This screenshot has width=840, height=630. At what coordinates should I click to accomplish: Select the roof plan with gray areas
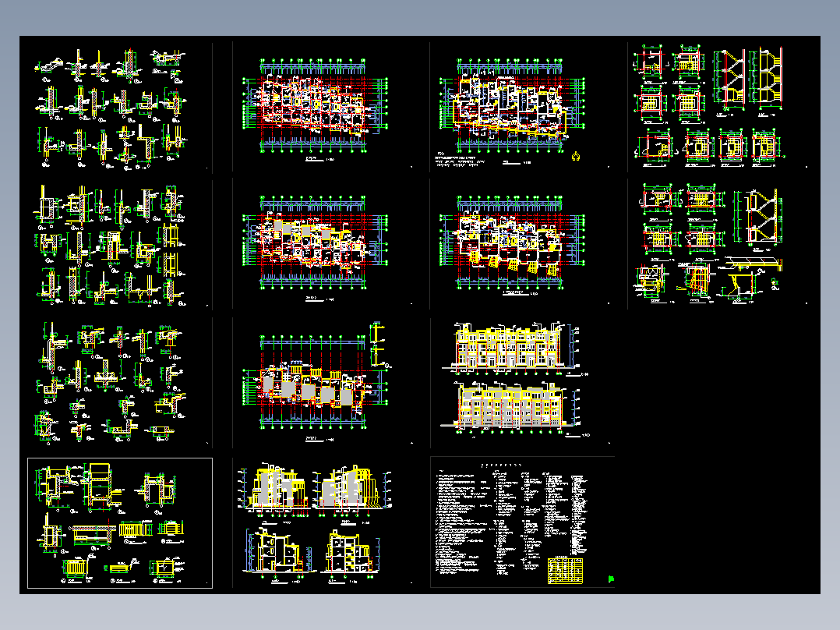(x=315, y=384)
